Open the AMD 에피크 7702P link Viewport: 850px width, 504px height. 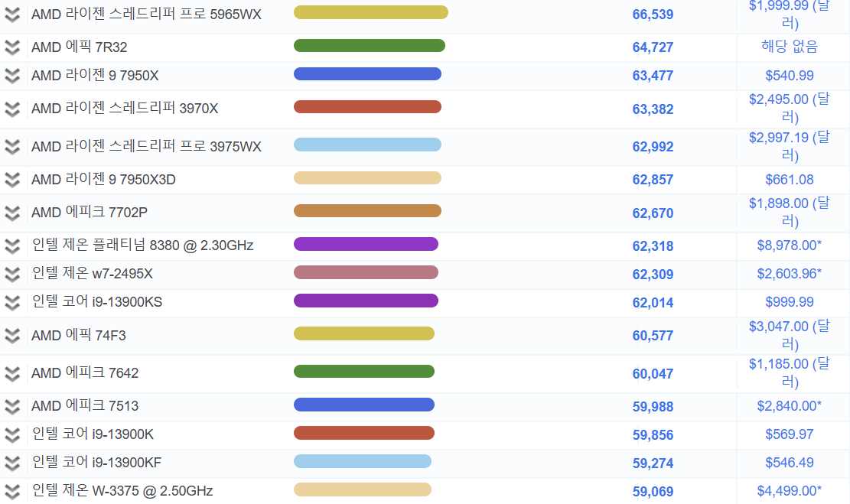point(90,213)
